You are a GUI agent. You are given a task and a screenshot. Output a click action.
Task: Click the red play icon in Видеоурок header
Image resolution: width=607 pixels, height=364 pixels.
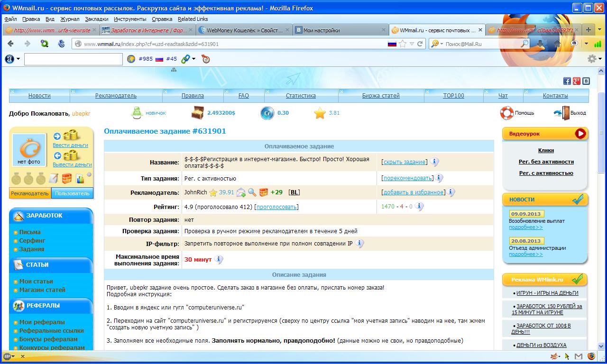pyautogui.click(x=580, y=134)
